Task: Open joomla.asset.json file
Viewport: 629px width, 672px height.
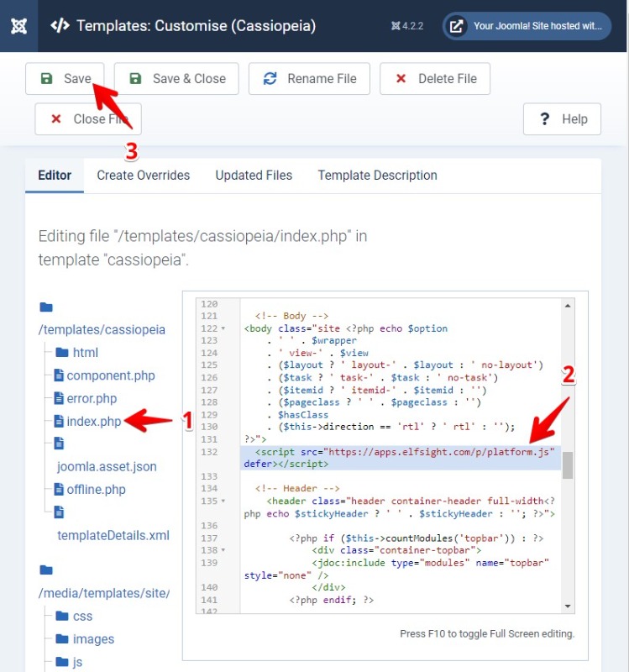Action: pyautogui.click(x=107, y=466)
